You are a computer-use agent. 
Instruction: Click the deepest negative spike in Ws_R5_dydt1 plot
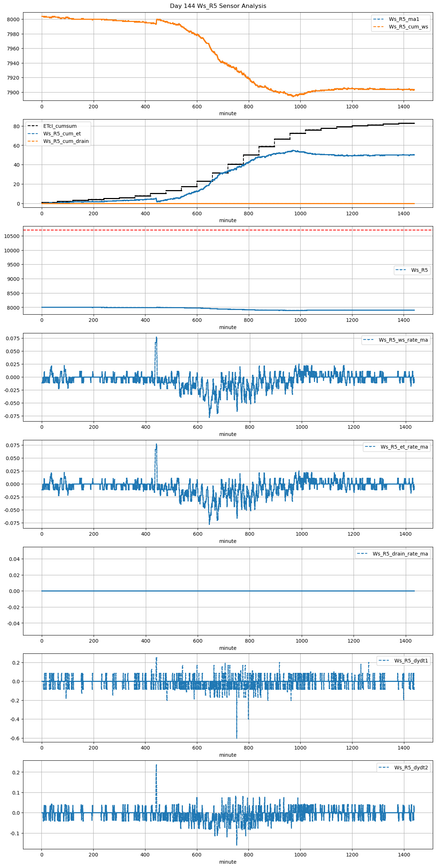click(x=237, y=737)
